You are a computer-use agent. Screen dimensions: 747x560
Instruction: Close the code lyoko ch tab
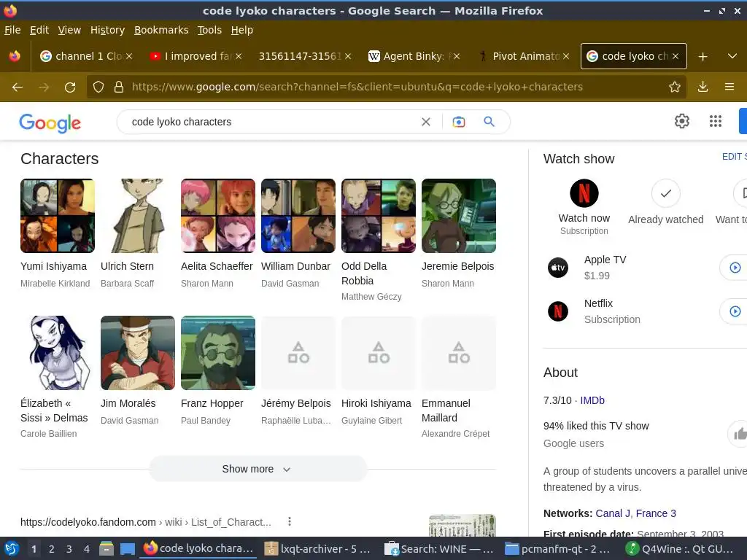[676, 56]
